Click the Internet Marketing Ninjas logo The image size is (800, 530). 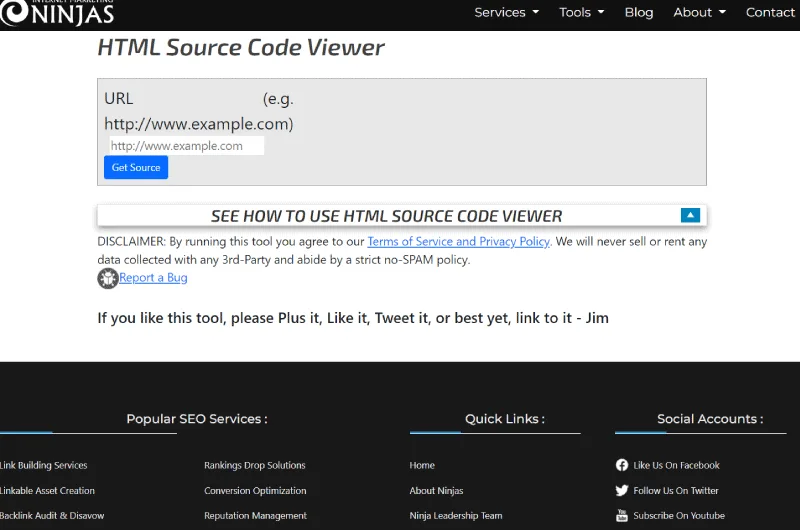(58, 13)
